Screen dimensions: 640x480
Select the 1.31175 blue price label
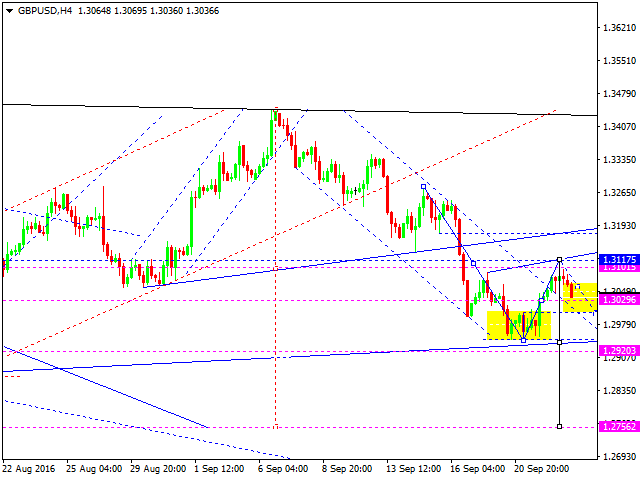pyautogui.click(x=620, y=260)
